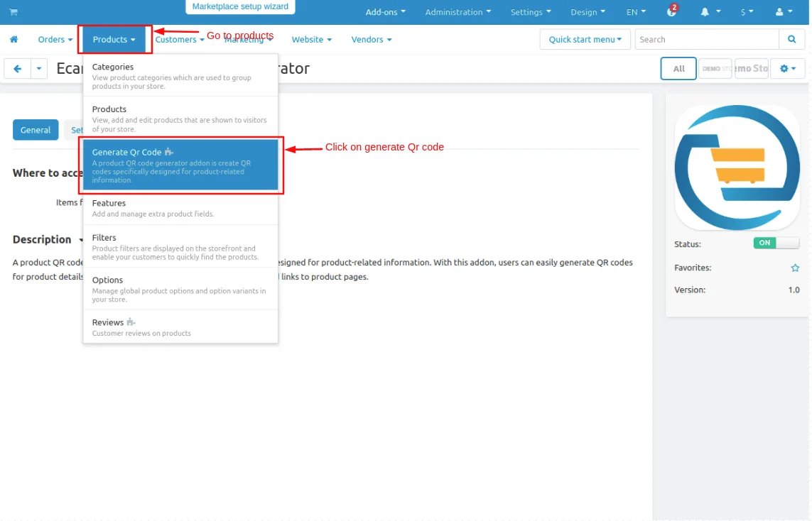
Task: Choose Categories from Products menu
Action: point(180,75)
